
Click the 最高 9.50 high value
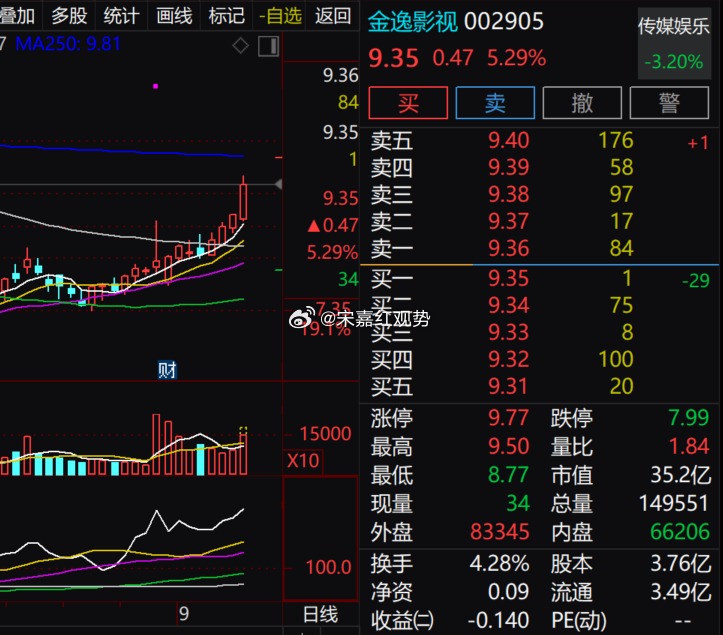coord(508,446)
